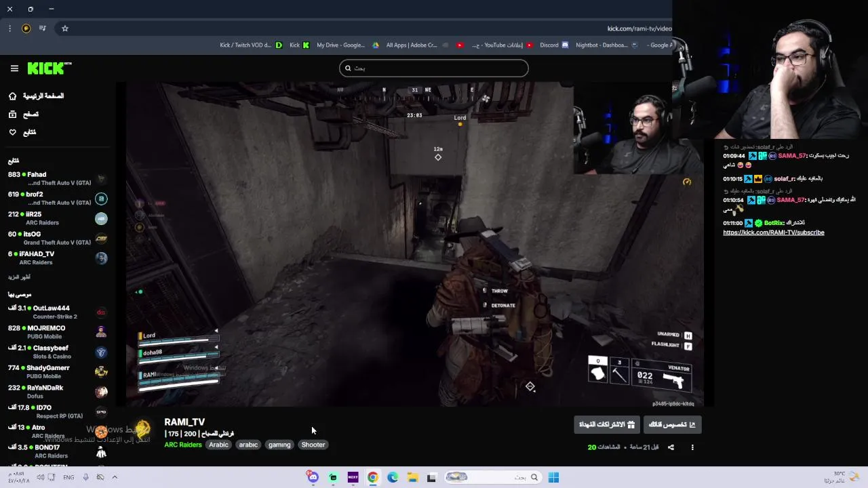This screenshot has width=868, height=488.
Task: Click iiR25's avatar icon in sidebar
Action: [x=101, y=218]
